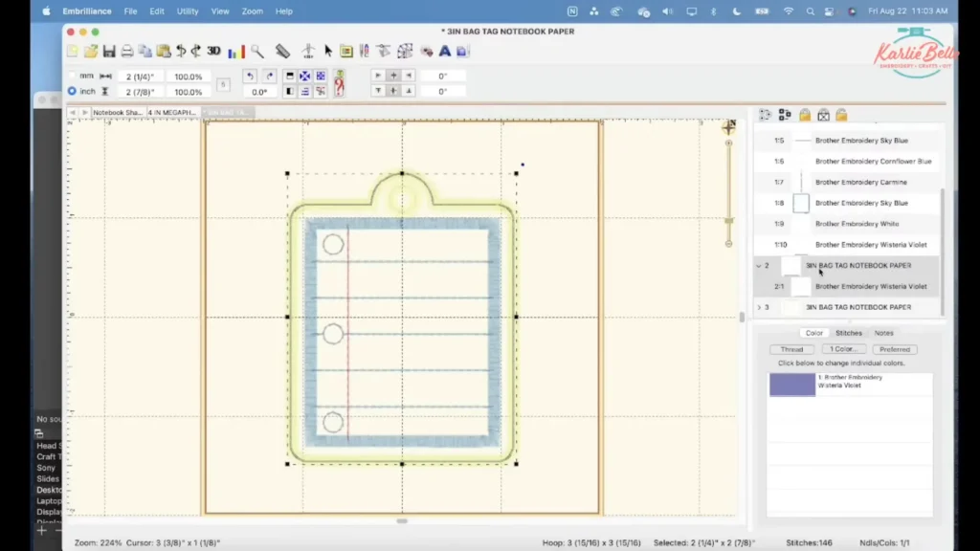Click the Print icon in toolbar
Viewport: 980px width, 551px height.
[x=127, y=51]
